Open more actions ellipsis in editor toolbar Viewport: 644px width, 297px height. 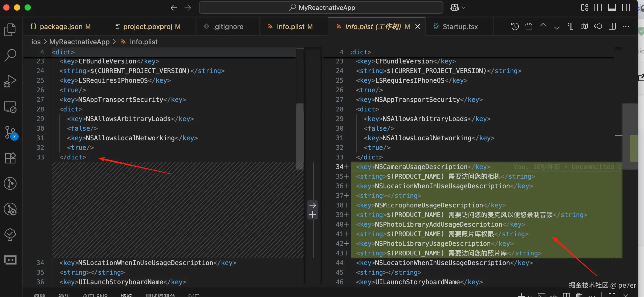(x=626, y=26)
